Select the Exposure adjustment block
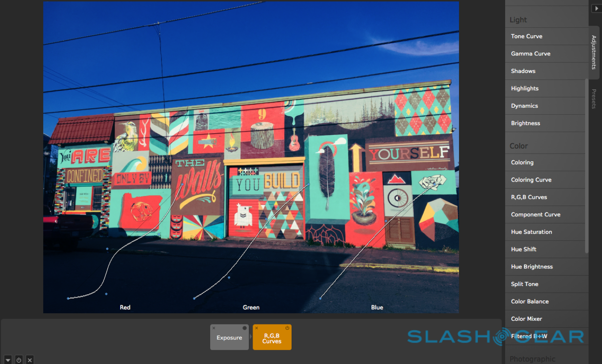This screenshot has width=602, height=364. click(230, 337)
